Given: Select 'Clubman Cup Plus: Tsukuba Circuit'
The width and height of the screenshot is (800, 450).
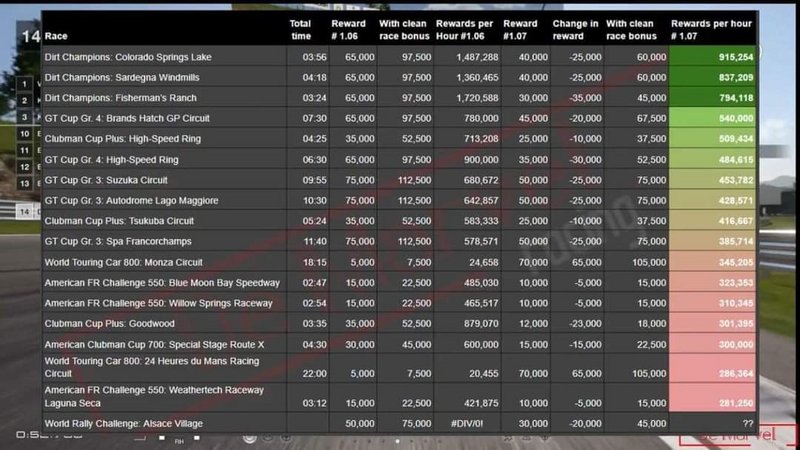Looking at the screenshot, I should tap(119, 221).
